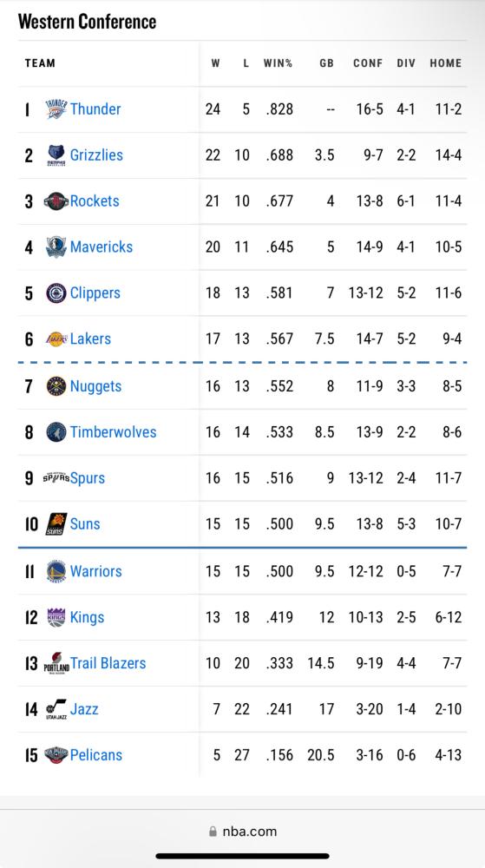Tap the Grizzlies team logo
This screenshot has width=485, height=868.
[56, 155]
